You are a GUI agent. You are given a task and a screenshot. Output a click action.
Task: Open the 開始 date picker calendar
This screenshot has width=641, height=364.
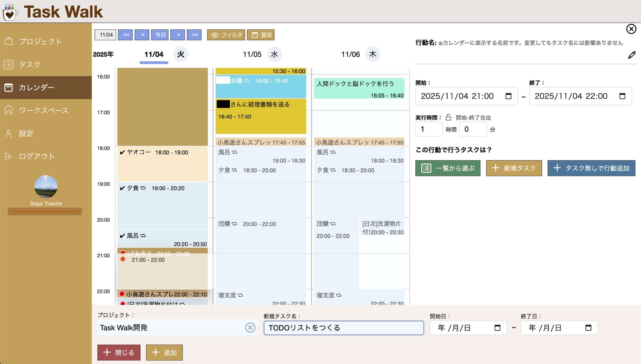point(509,96)
